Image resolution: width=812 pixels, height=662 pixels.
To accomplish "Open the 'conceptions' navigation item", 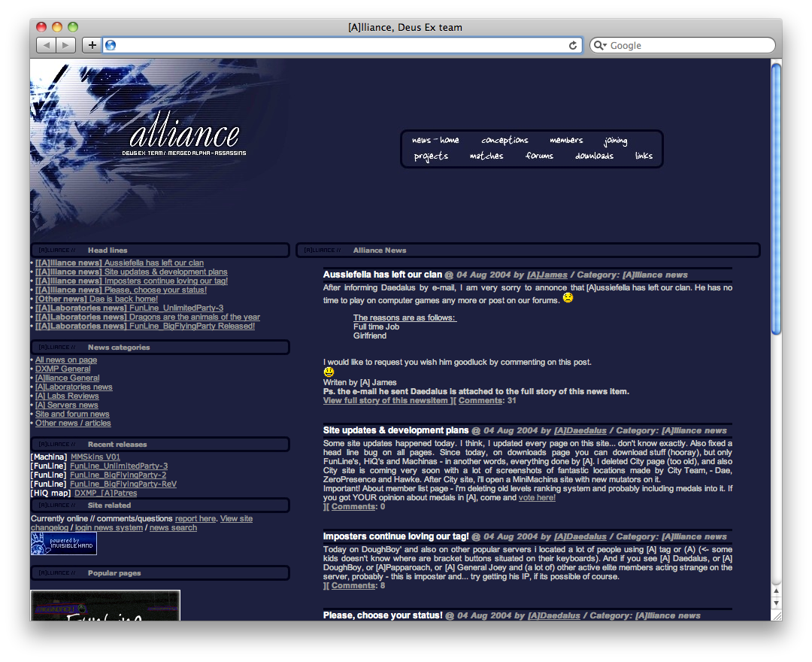I will [505, 140].
